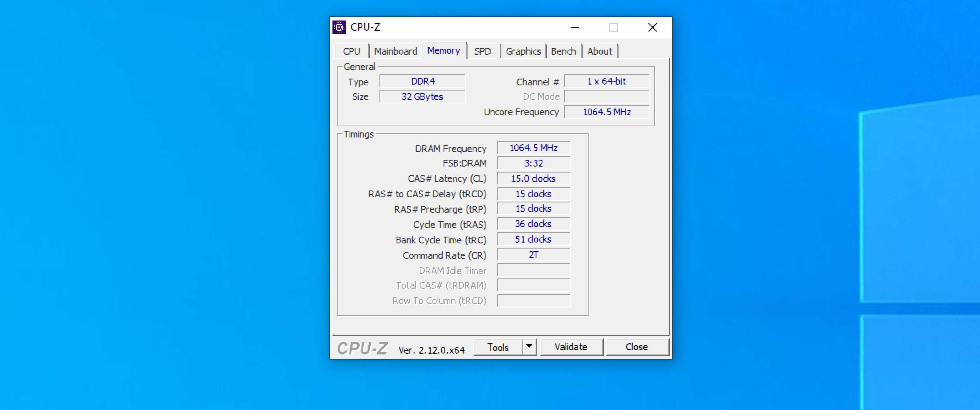This screenshot has height=410, width=980.
Task: Expand the Tools dropdown arrow
Action: pyautogui.click(x=529, y=347)
